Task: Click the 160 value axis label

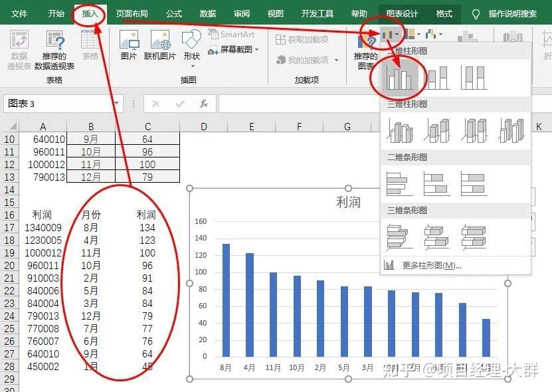Action: click(201, 221)
